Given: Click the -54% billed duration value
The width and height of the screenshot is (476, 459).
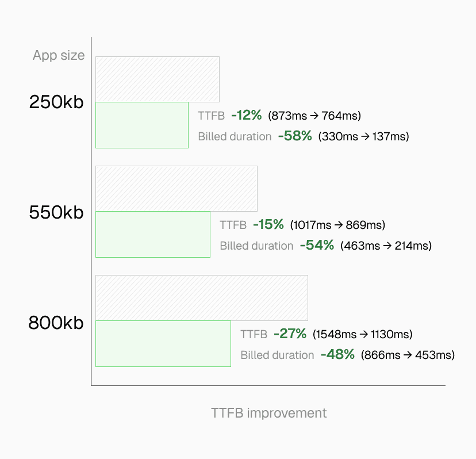Looking at the screenshot, I should (x=316, y=246).
